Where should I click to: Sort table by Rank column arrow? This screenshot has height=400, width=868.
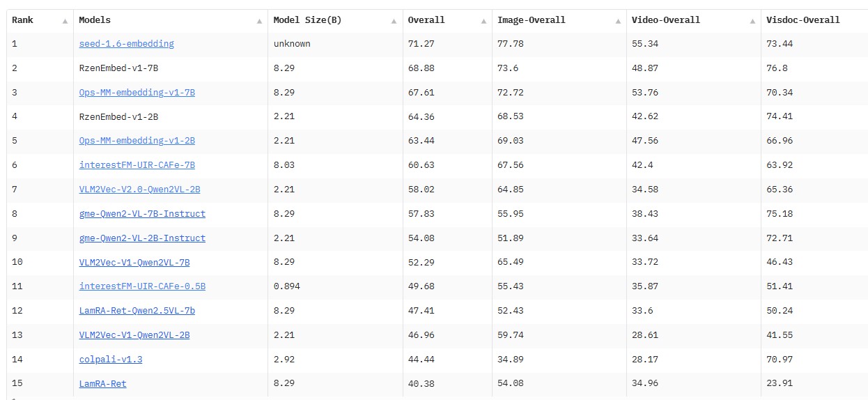(65, 21)
